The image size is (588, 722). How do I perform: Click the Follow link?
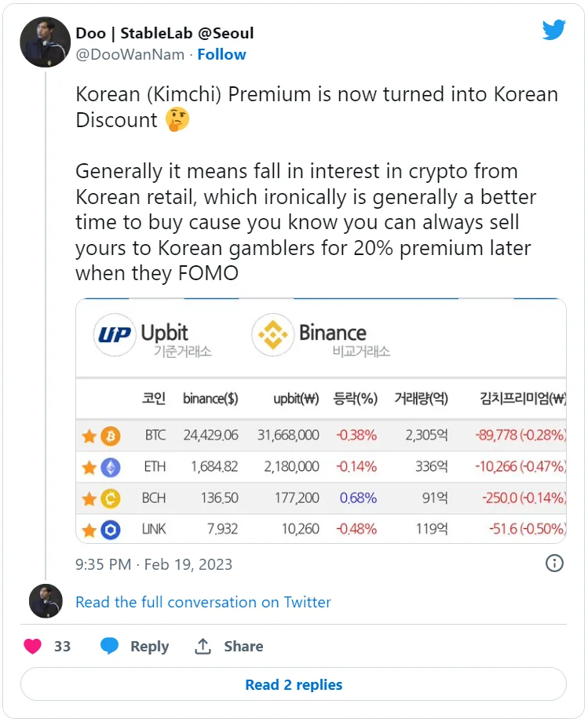221,54
